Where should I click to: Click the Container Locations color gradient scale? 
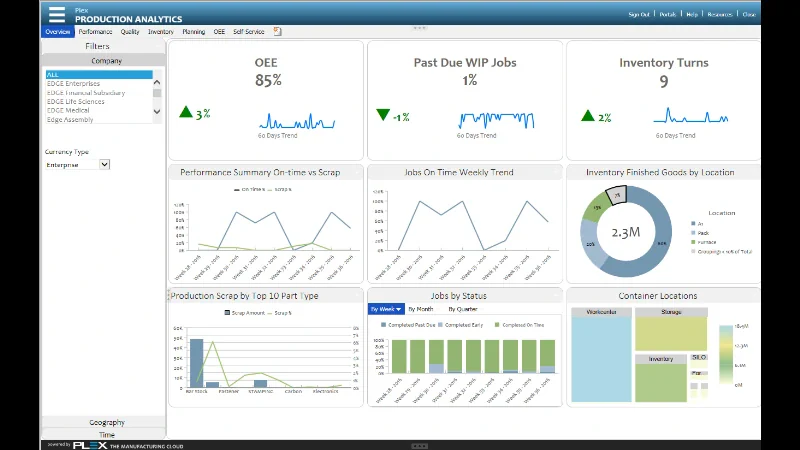(x=726, y=355)
